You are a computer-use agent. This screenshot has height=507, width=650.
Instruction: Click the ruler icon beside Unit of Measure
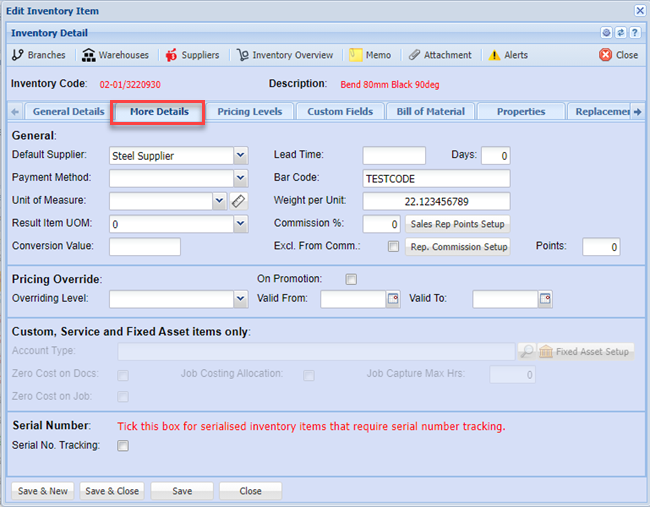(238, 201)
